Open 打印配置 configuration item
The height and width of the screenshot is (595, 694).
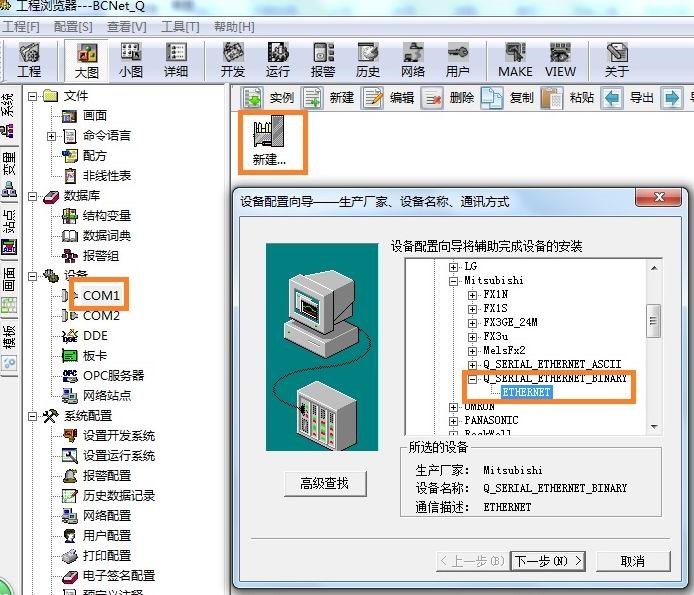(x=107, y=556)
